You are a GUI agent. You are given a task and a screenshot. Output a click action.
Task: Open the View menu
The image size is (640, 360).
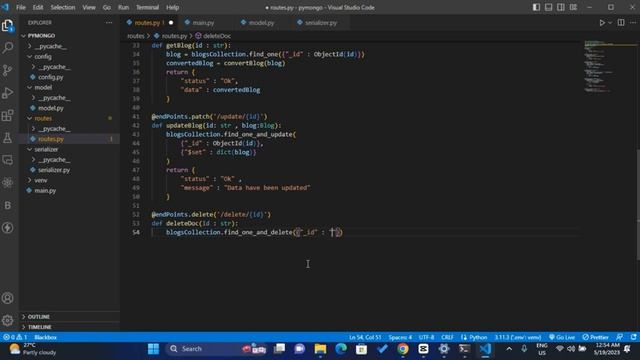tap(89, 7)
